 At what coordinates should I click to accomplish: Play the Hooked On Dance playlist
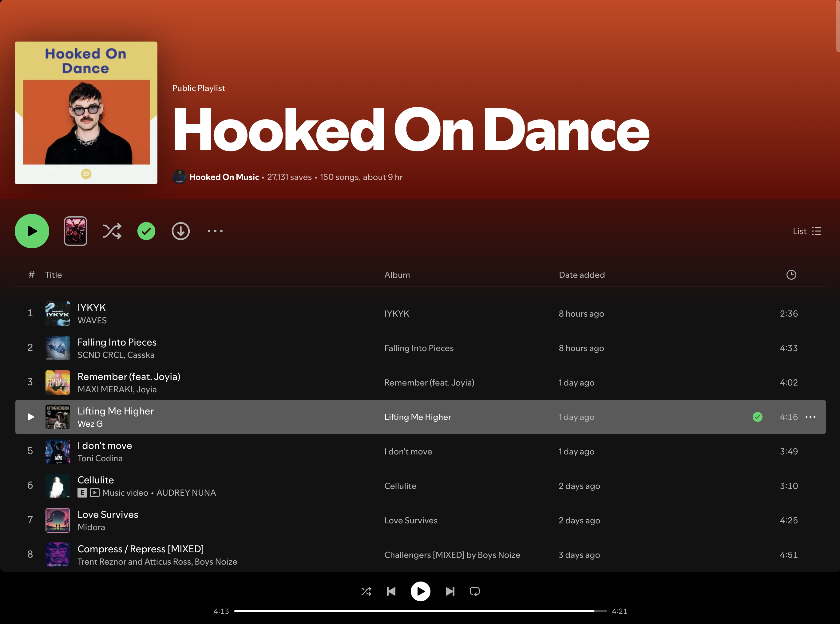(32, 231)
